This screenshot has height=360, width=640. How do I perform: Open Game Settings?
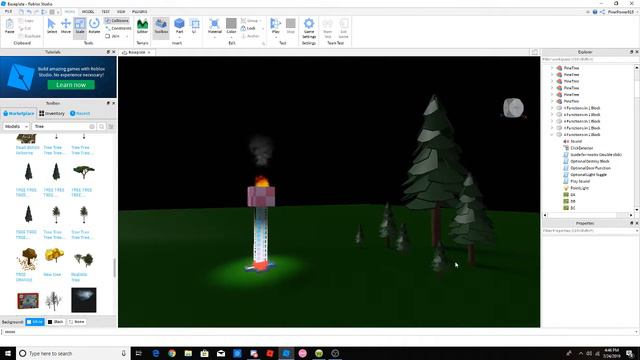[309, 28]
